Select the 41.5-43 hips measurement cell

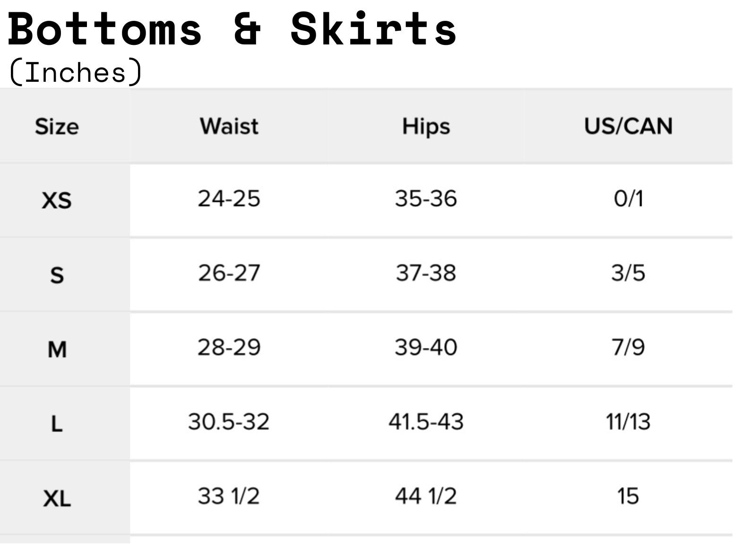[426, 422]
